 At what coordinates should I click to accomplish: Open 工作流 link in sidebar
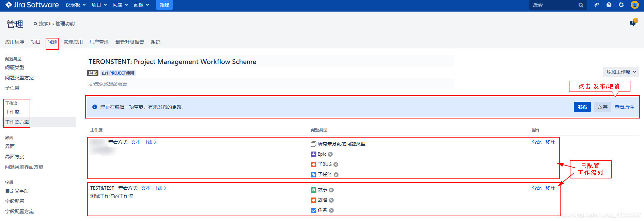point(12,112)
